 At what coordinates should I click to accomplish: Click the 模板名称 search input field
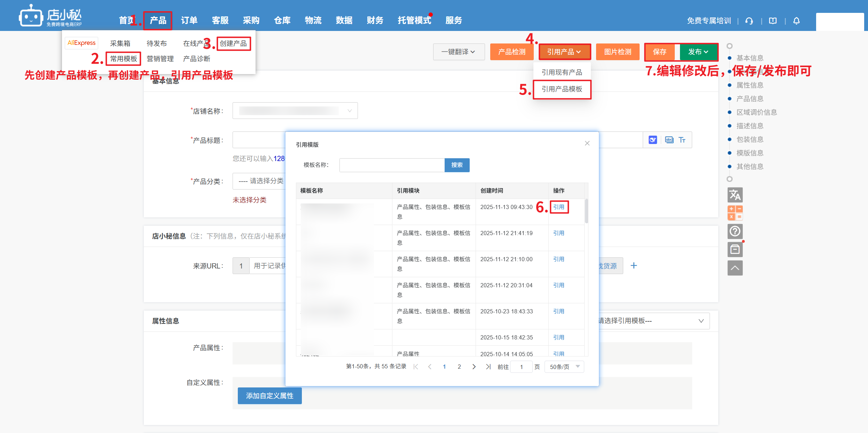pyautogui.click(x=392, y=165)
